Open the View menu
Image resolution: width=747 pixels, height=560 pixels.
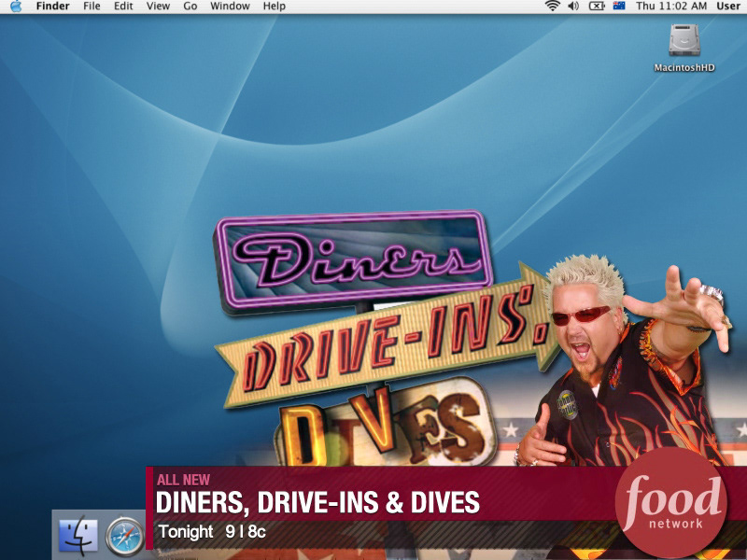coord(158,7)
